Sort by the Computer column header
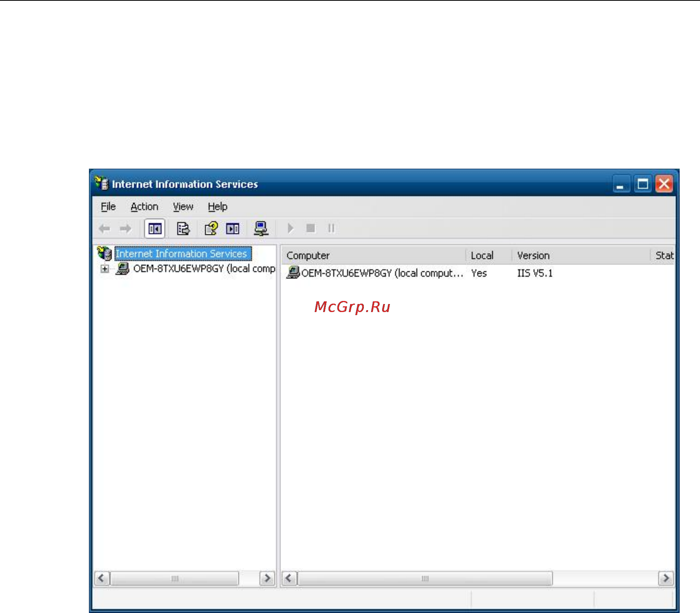Viewport: 700px width, 613px height. 374,255
